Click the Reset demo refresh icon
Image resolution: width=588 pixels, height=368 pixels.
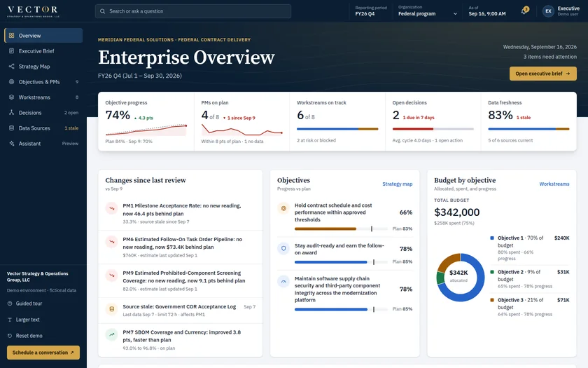coord(10,336)
